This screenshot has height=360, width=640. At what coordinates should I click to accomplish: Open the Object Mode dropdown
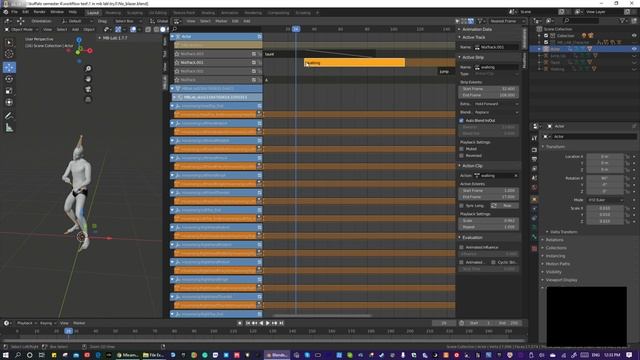tap(22, 29)
